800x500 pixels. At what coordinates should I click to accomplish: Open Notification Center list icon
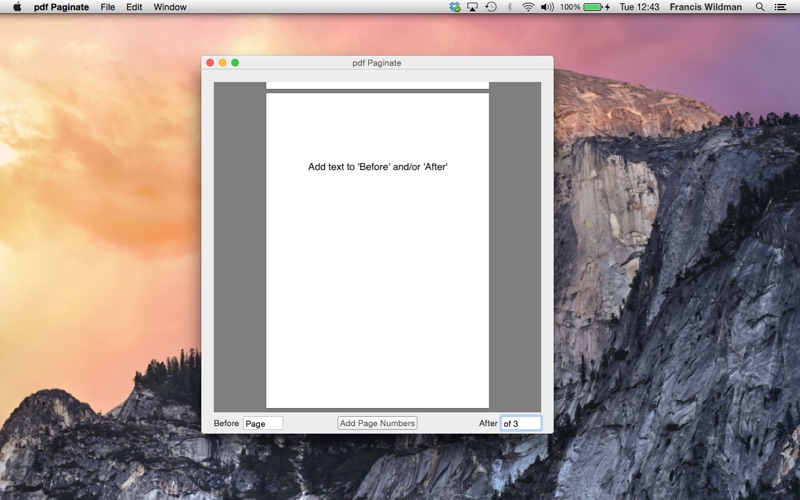coord(780,7)
